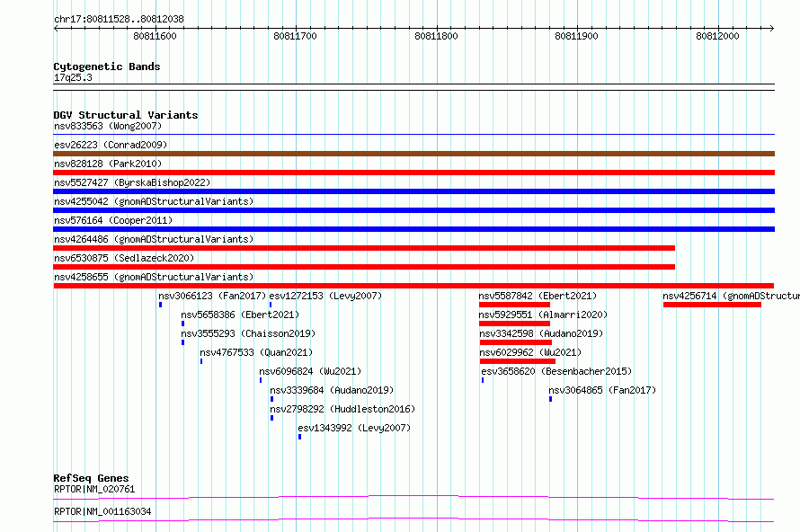The image size is (800, 532).
Task: Click ruler position 80811900
Action: [576, 36]
